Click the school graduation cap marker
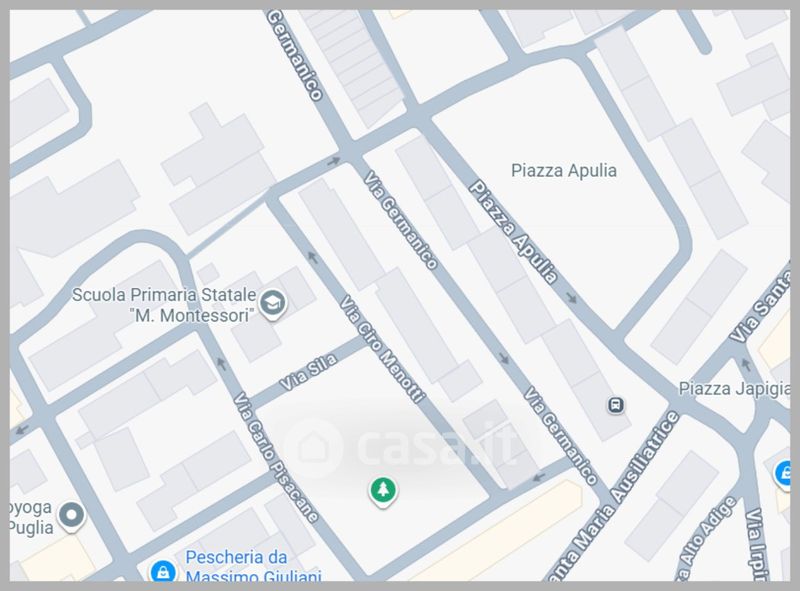Screen dimensions: 800x591 [x=273, y=304]
